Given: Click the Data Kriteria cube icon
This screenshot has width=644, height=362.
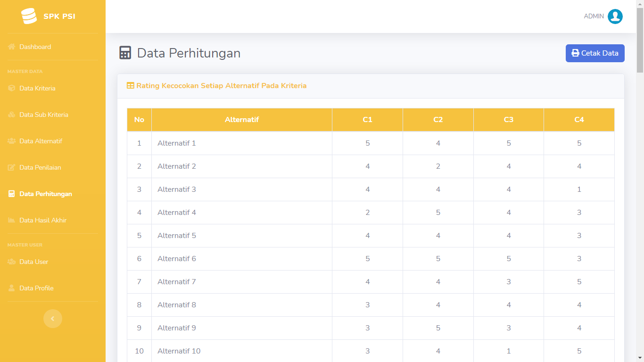Looking at the screenshot, I should pyautogui.click(x=12, y=88).
